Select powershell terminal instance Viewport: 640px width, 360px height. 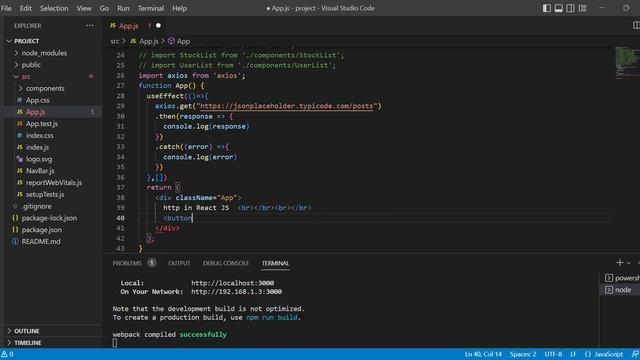point(622,278)
